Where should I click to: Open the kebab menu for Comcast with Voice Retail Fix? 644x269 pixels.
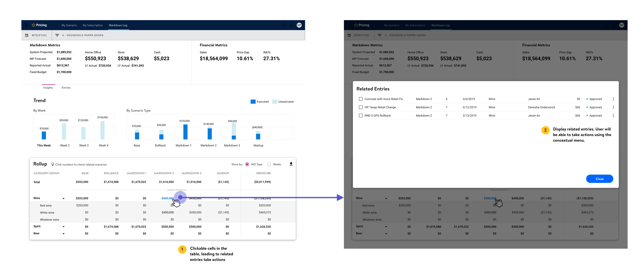pos(613,99)
